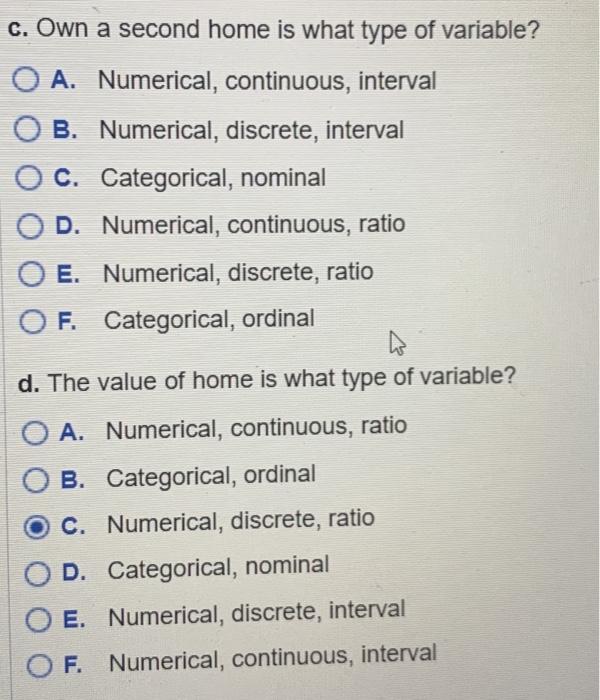Select option A Numerical, continuous, interval for question c
The width and height of the screenshot is (600, 700).
click(x=25, y=80)
